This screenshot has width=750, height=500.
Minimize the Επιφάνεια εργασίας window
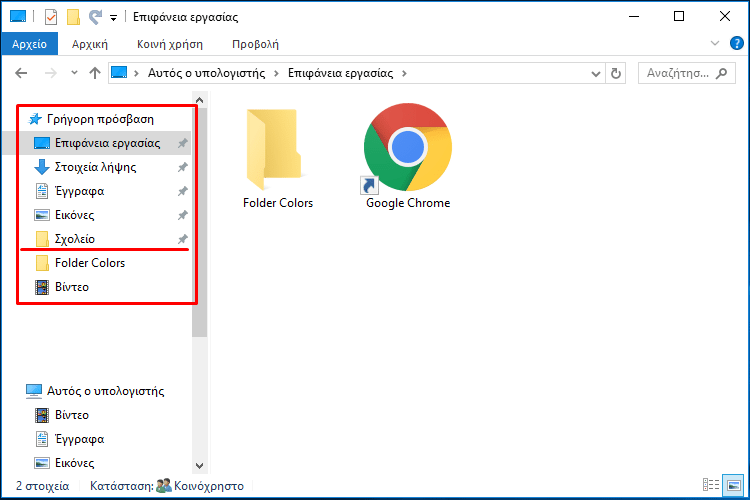634,16
